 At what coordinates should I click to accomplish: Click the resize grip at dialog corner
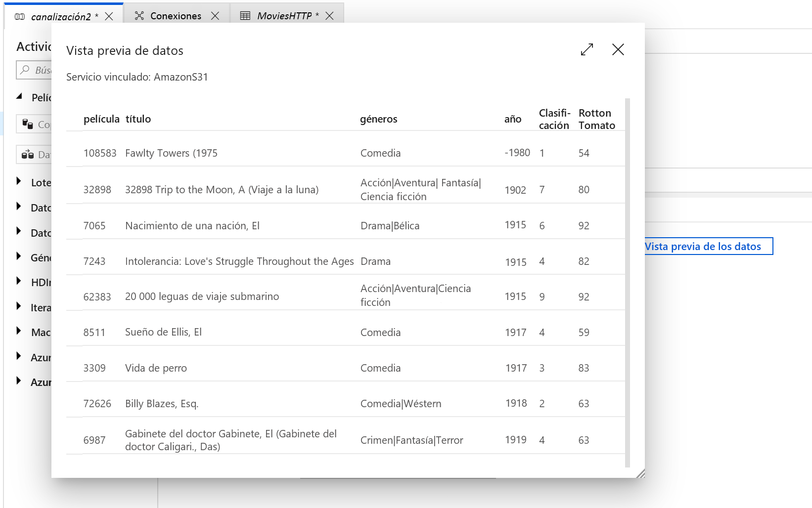[x=640, y=473]
